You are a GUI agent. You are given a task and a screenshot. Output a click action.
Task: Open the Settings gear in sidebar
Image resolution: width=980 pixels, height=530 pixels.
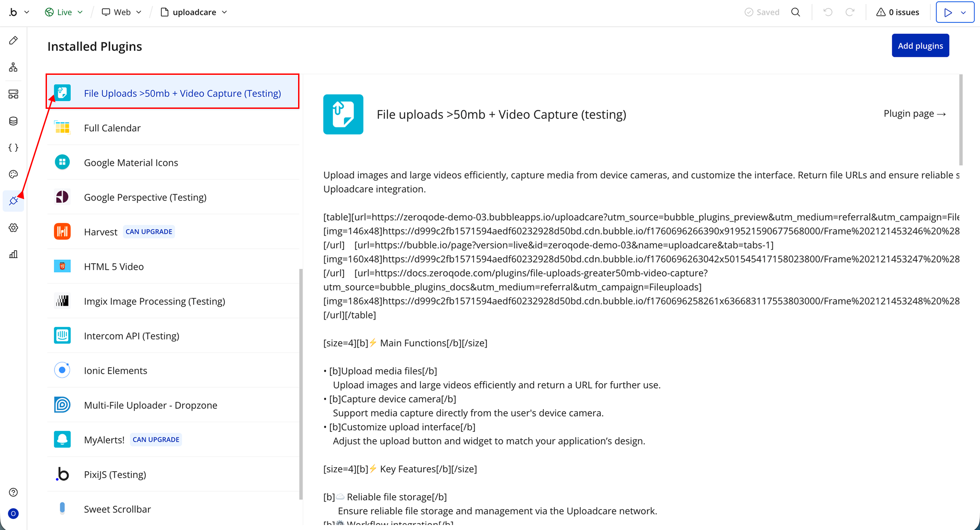[13, 228]
